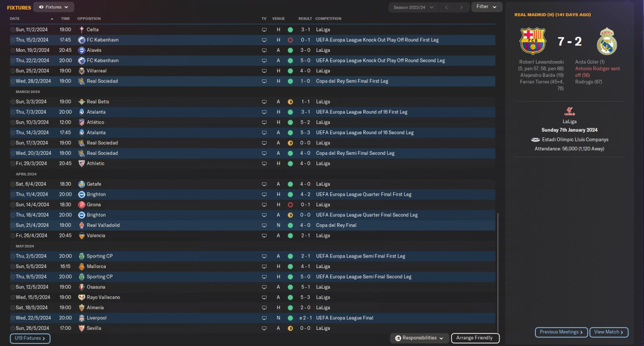The width and height of the screenshot is (644, 346).
Task: Select the Brighton row on 11/4/2024
Action: tap(253, 194)
